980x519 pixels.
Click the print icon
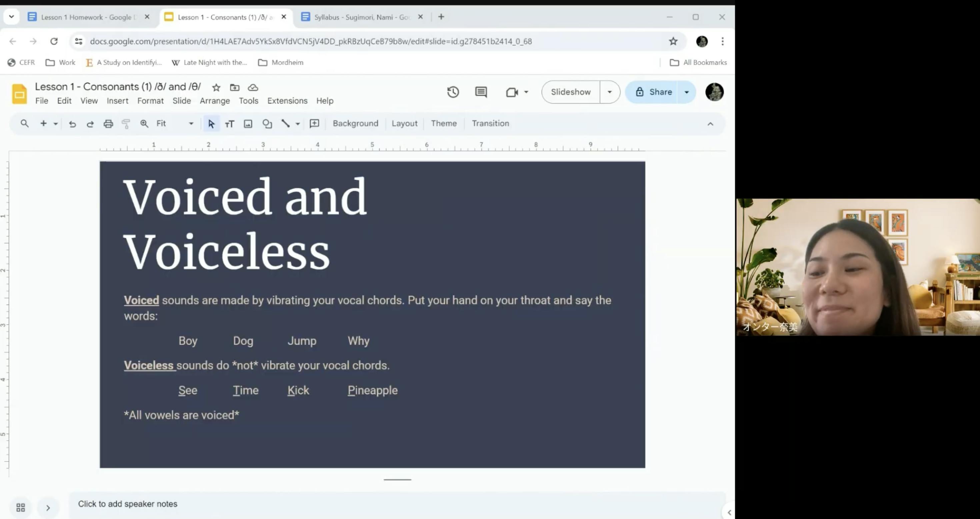108,123
